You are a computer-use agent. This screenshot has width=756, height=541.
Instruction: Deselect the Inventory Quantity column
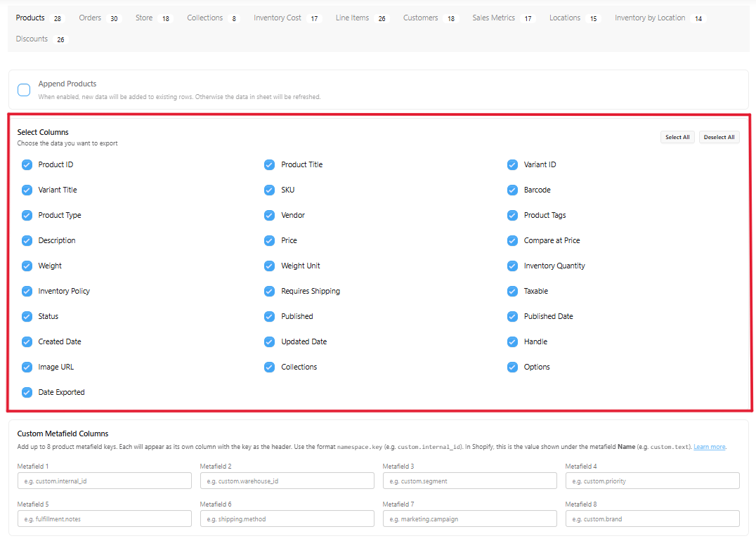click(512, 266)
